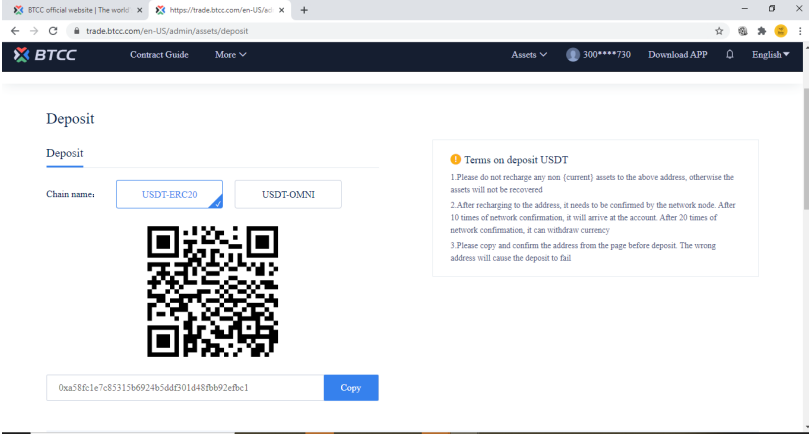The width and height of the screenshot is (809, 434).
Task: Open the Contract Guide menu item
Action: 159,55
